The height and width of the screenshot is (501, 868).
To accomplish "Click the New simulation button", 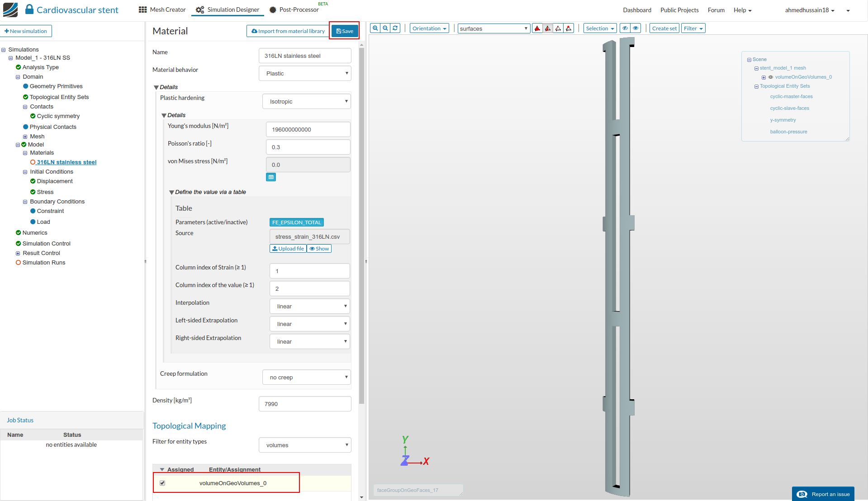I will click(26, 31).
